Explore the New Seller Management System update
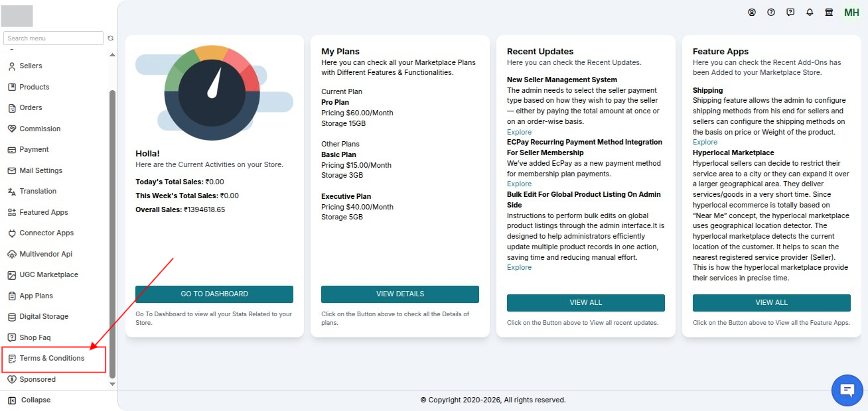868x411 pixels. 519,132
